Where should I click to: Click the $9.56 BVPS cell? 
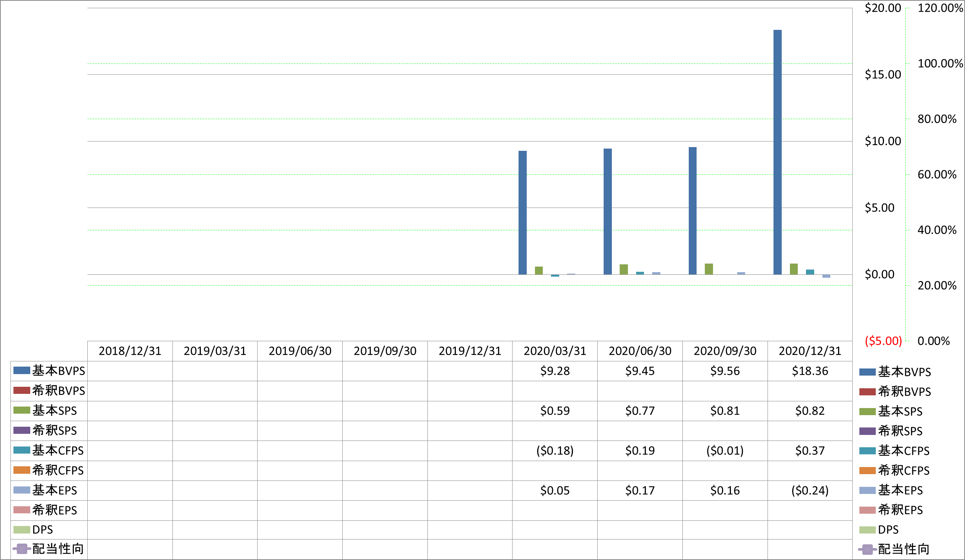[725, 371]
